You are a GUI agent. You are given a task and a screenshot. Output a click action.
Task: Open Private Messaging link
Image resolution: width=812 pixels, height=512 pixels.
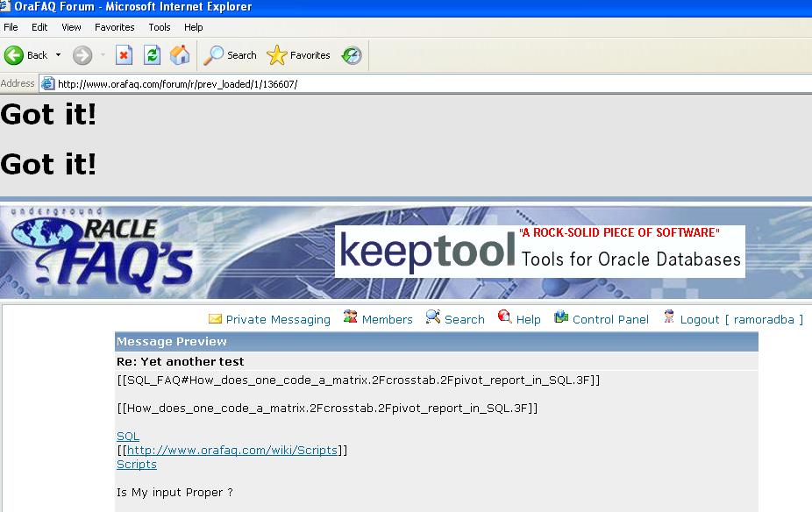tap(278, 319)
